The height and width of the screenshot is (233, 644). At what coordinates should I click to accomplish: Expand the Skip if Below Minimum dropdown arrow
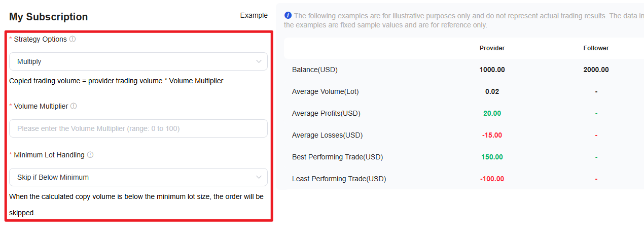[259, 177]
